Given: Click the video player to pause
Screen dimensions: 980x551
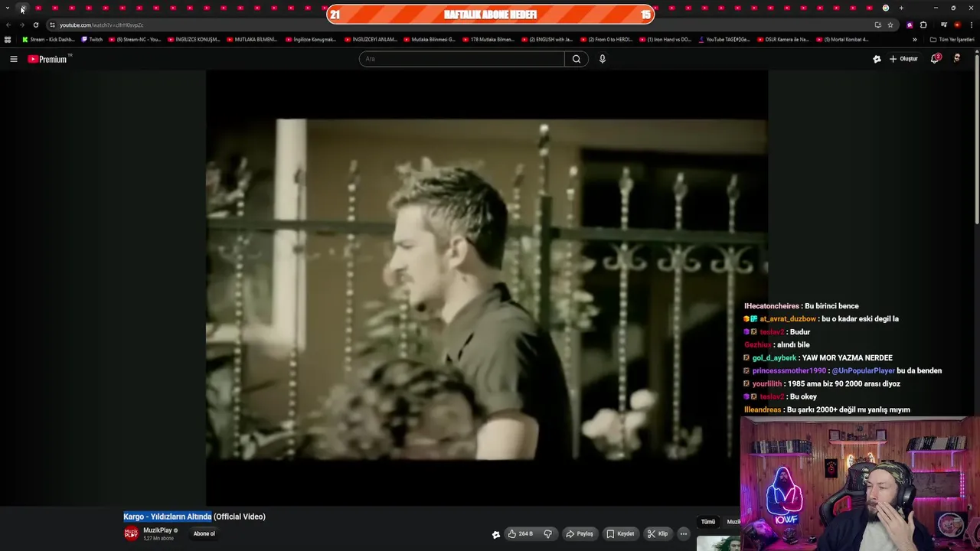Looking at the screenshot, I should pos(487,289).
